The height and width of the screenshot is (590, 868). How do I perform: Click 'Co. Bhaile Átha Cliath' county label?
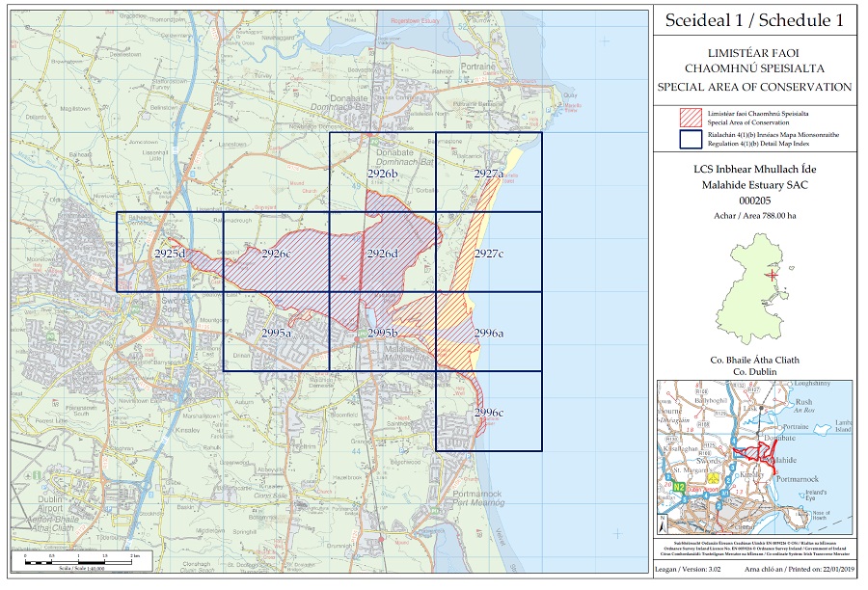[754, 360]
